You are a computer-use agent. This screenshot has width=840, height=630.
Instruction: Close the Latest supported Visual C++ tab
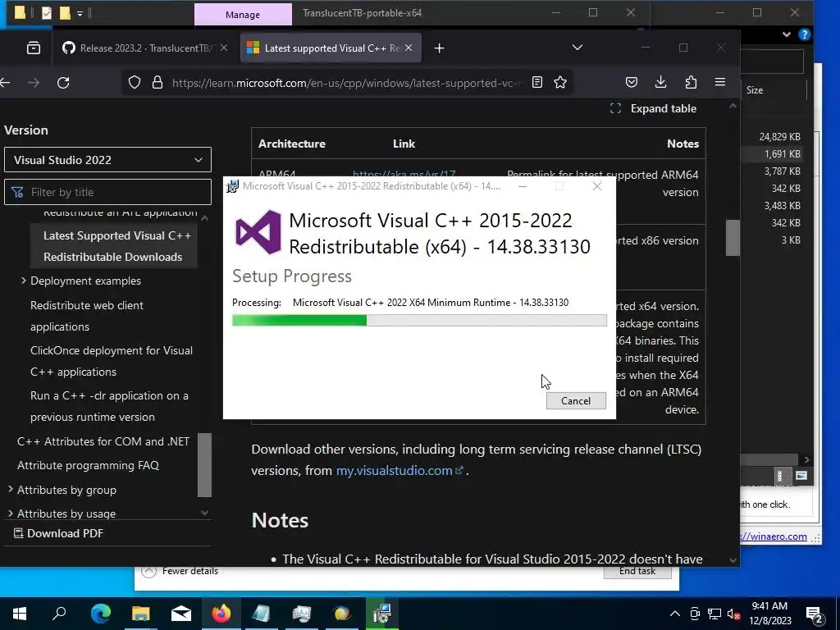coord(409,48)
